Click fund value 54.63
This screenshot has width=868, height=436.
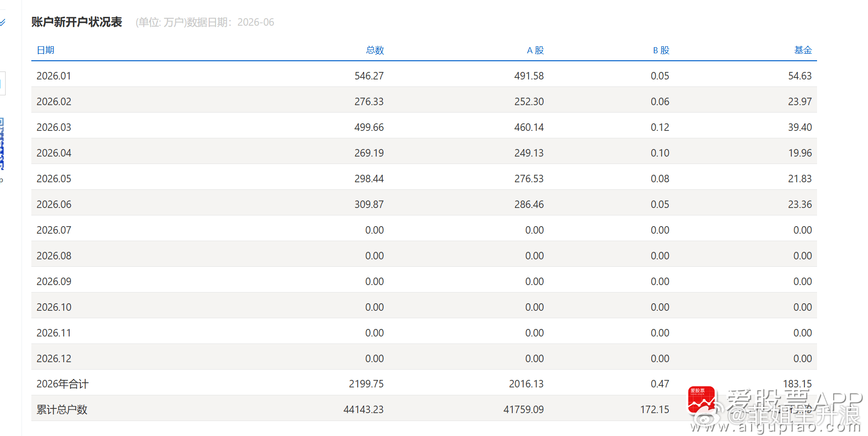(800, 76)
